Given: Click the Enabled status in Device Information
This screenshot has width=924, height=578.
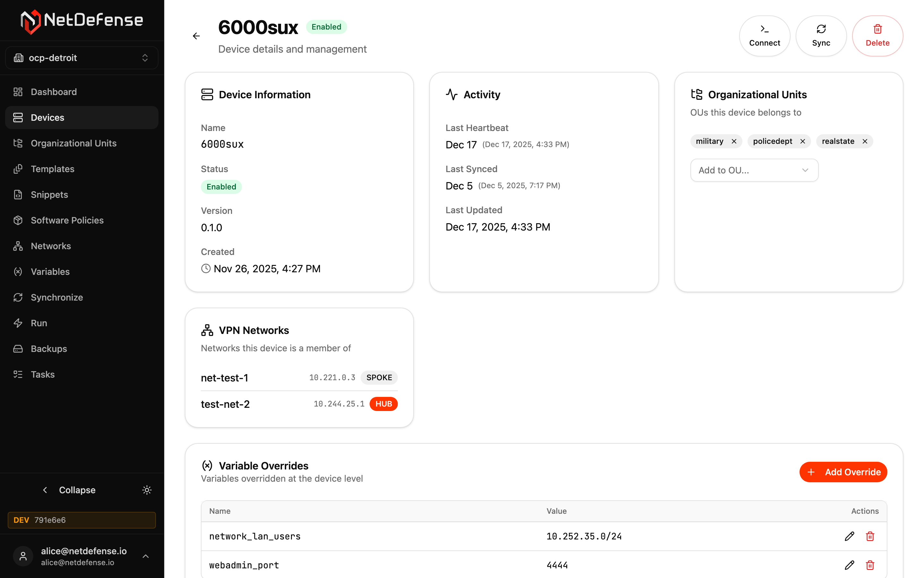Looking at the screenshot, I should [221, 187].
